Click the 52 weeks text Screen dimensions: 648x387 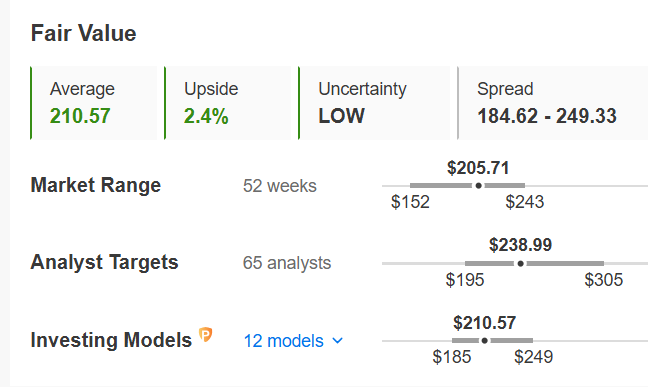(x=280, y=186)
